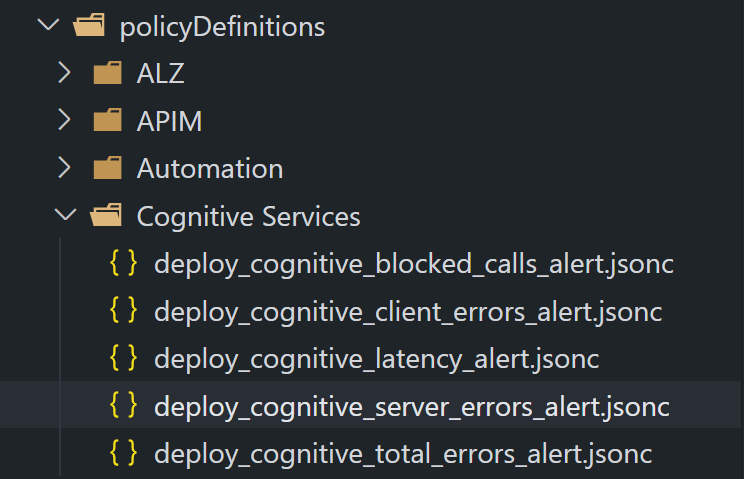Viewport: 744px width, 479px height.
Task: Expand the APIM folder chevron
Action: coord(65,120)
